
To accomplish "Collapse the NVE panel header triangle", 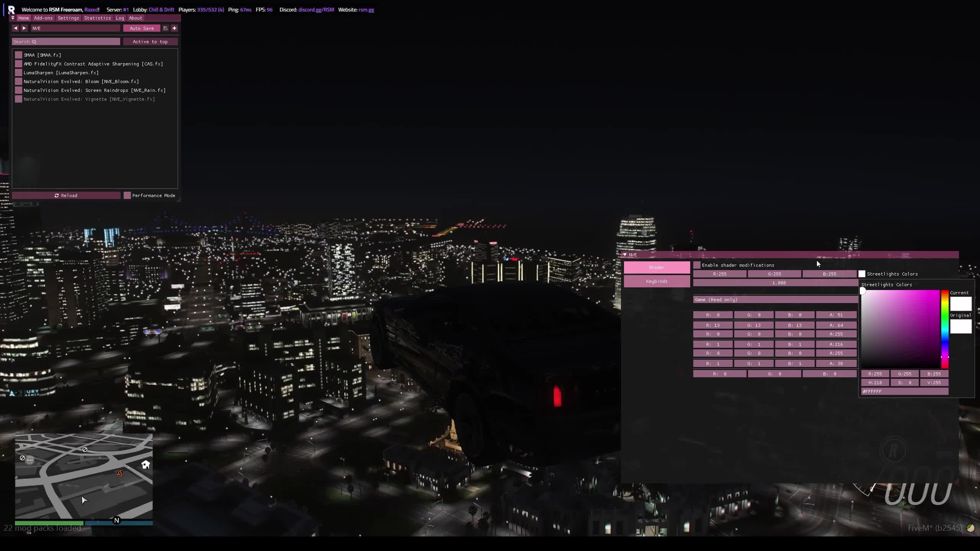I will click(x=625, y=254).
